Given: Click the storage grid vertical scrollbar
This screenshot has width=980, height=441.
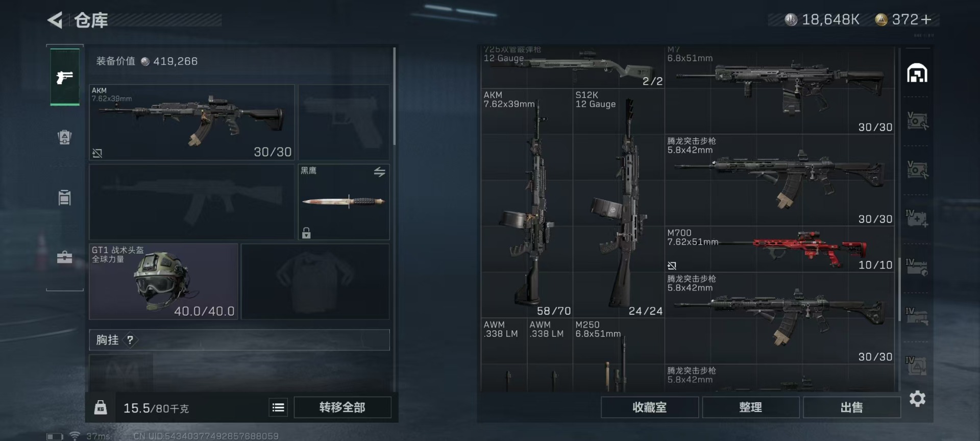Looking at the screenshot, I should point(899,288).
